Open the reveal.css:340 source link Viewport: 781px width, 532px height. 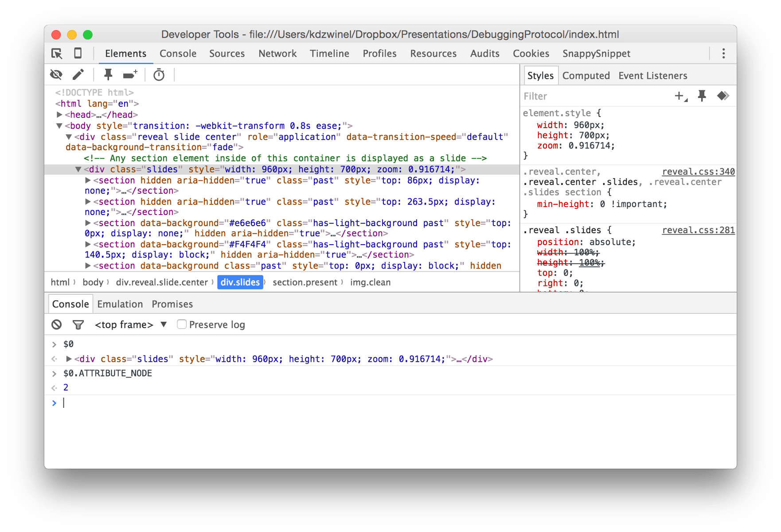[698, 172]
